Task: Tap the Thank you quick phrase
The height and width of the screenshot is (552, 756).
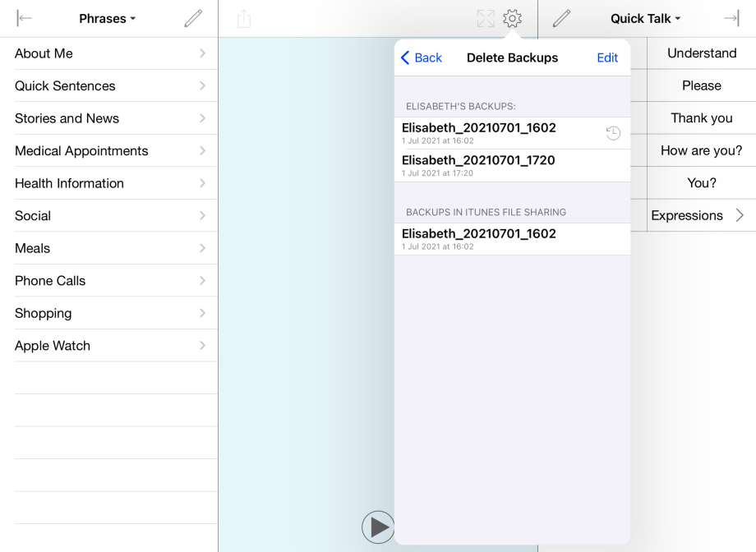Action: (701, 118)
